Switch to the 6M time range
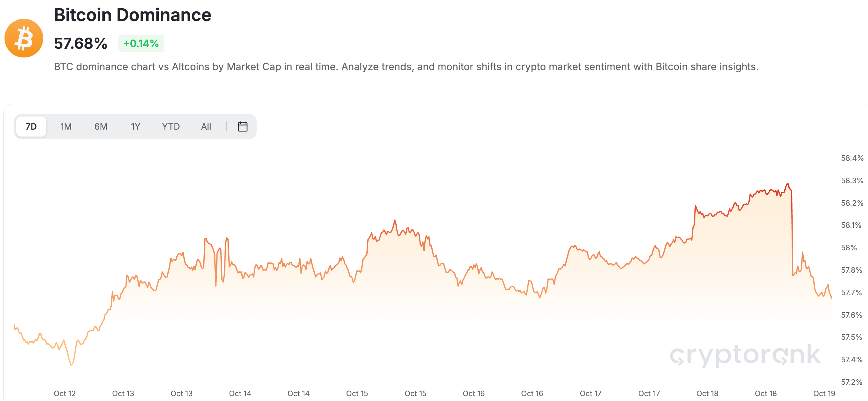 pyautogui.click(x=101, y=127)
